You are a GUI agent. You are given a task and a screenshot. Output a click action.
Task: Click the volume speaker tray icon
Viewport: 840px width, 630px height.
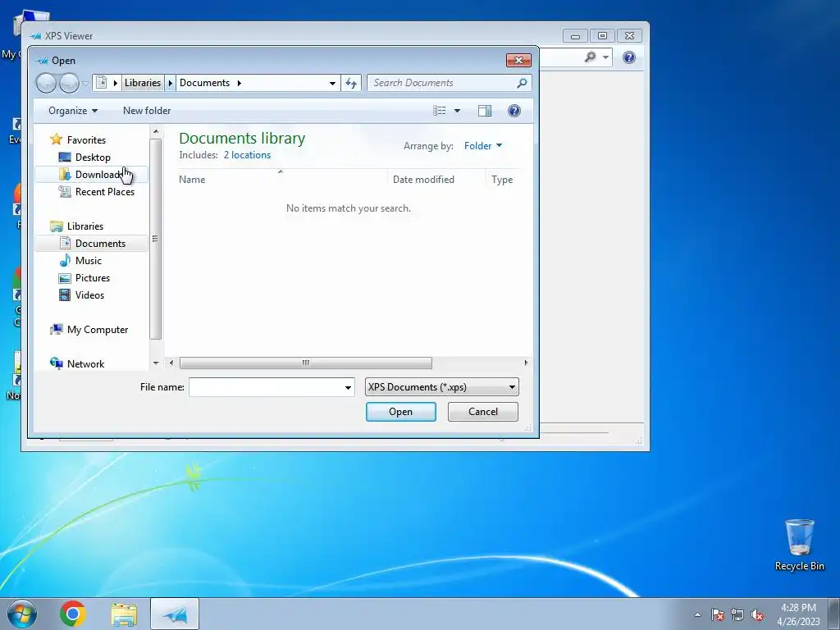tap(757, 614)
